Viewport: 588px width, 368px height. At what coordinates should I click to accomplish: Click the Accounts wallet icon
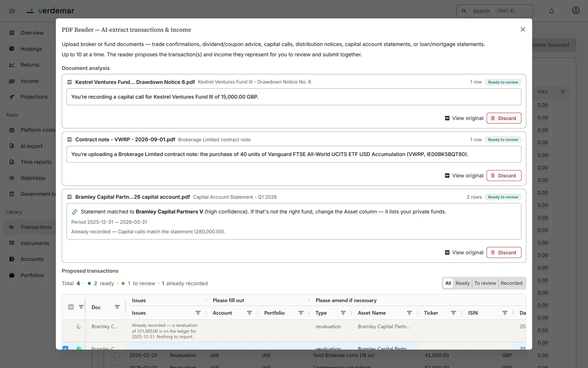coord(12,259)
